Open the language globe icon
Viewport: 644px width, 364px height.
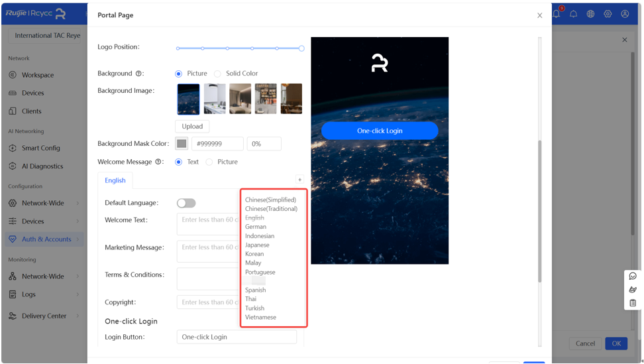(x=590, y=14)
